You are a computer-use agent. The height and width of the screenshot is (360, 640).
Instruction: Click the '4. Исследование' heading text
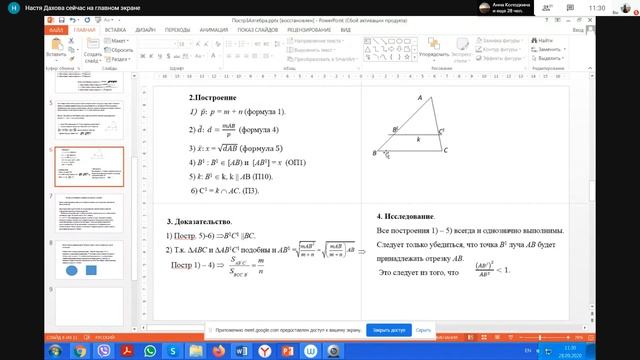[406, 216]
